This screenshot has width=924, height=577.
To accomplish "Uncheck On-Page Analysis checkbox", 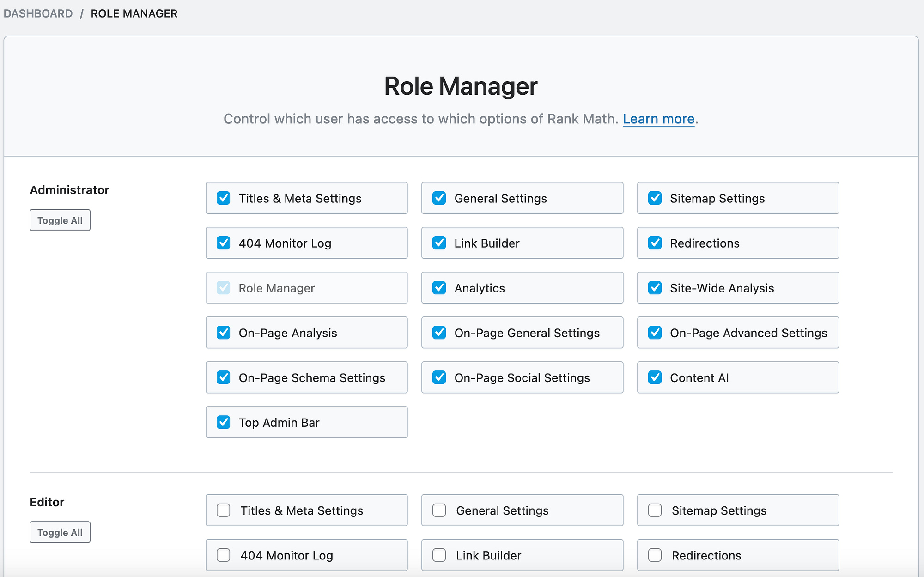I will 224,333.
